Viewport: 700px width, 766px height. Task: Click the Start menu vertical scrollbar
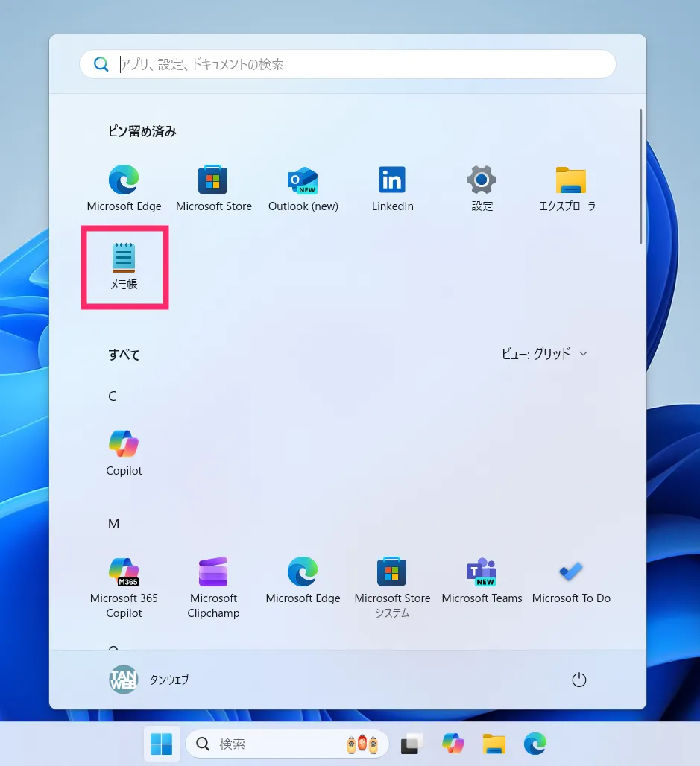coord(641,177)
